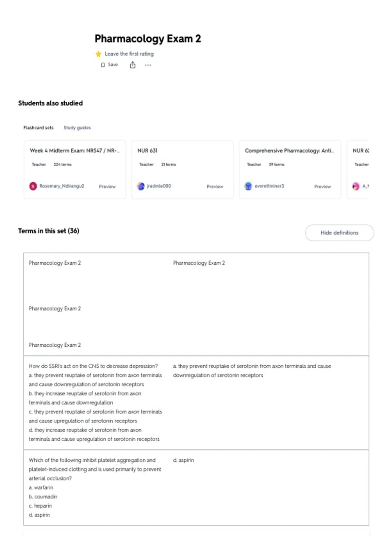Preview the Week 4 Midterm Exam set
Viewport: 392px width, 556px height.
(x=107, y=186)
